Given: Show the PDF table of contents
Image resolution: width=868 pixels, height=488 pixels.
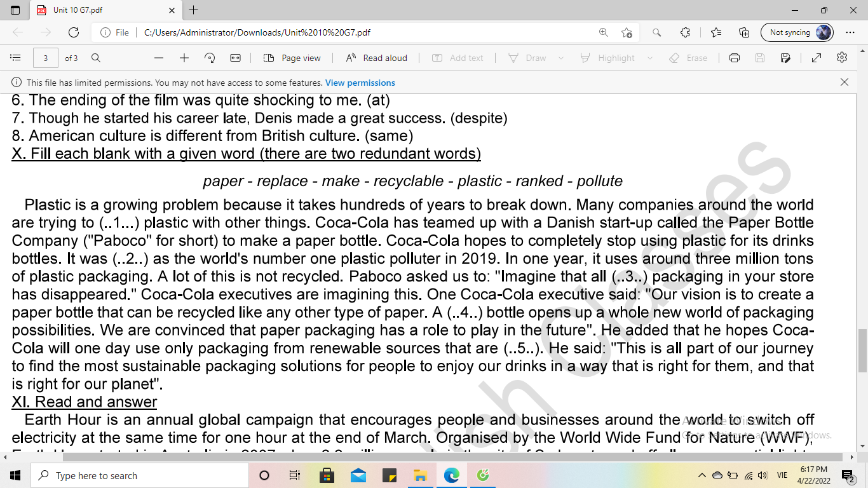Looking at the screenshot, I should [x=16, y=58].
